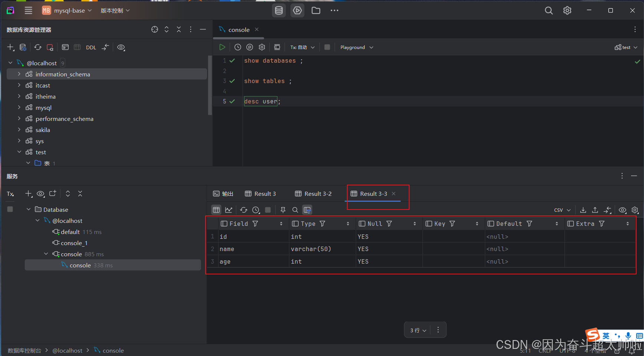Viewport: 644px width, 356px height.
Task: Select the varchar(50) cell
Action: coord(322,249)
